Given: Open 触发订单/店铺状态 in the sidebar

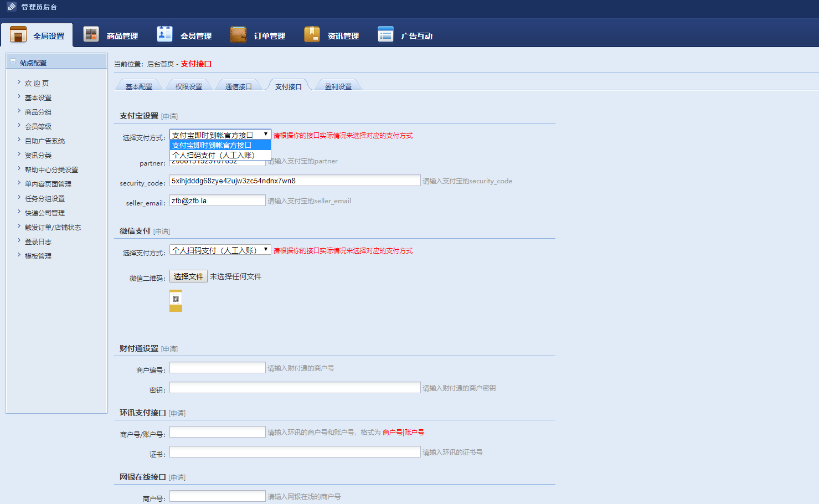Looking at the screenshot, I should [53, 227].
